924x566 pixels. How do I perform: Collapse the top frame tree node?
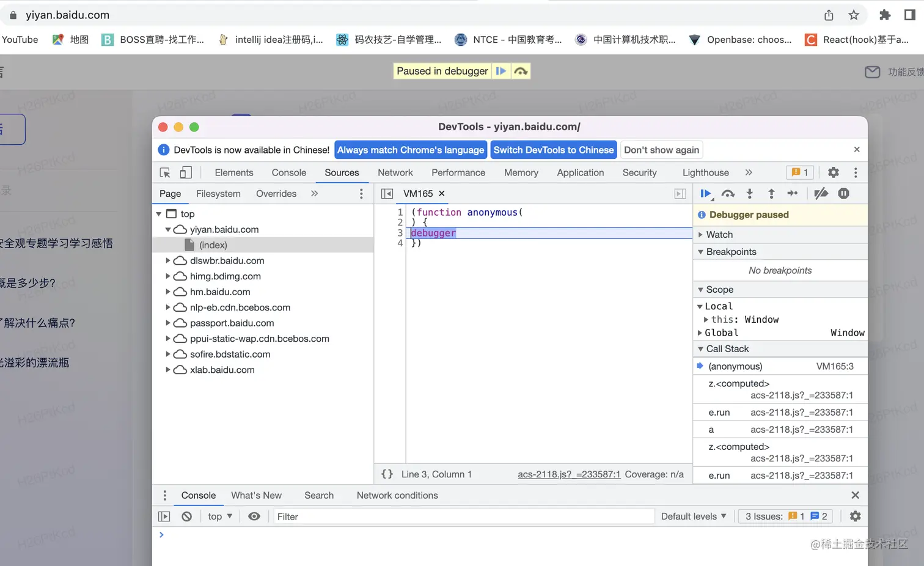tap(159, 214)
